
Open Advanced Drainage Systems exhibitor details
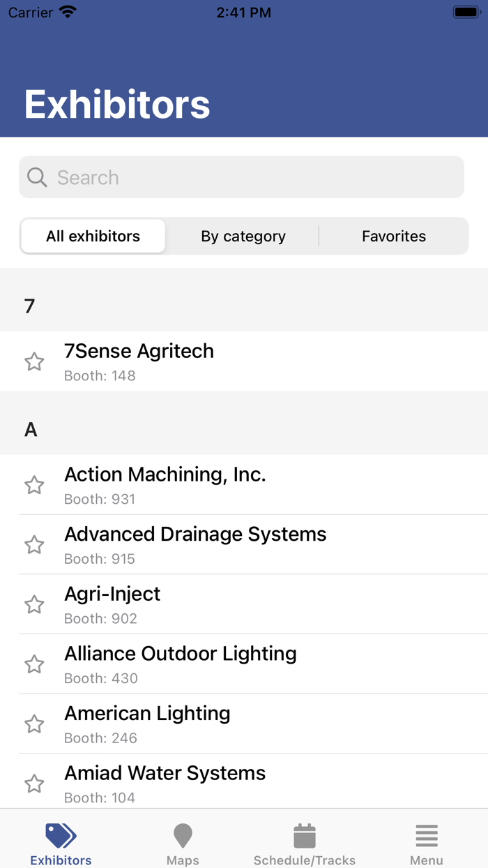[x=209, y=545]
